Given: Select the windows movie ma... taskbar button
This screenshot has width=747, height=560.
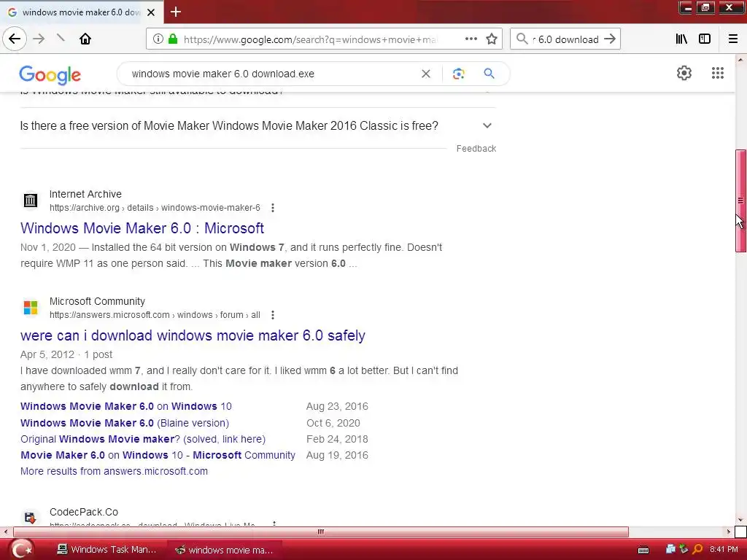Looking at the screenshot, I should click(x=224, y=550).
